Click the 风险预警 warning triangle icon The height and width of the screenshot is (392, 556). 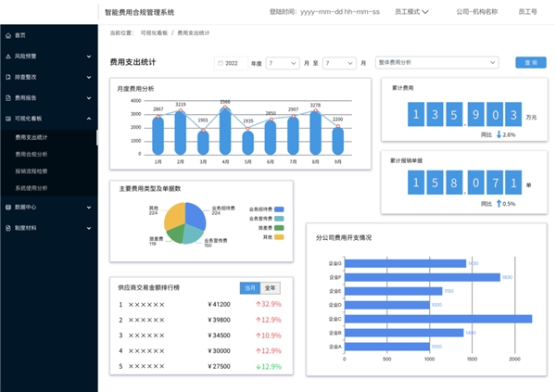[x=8, y=57]
